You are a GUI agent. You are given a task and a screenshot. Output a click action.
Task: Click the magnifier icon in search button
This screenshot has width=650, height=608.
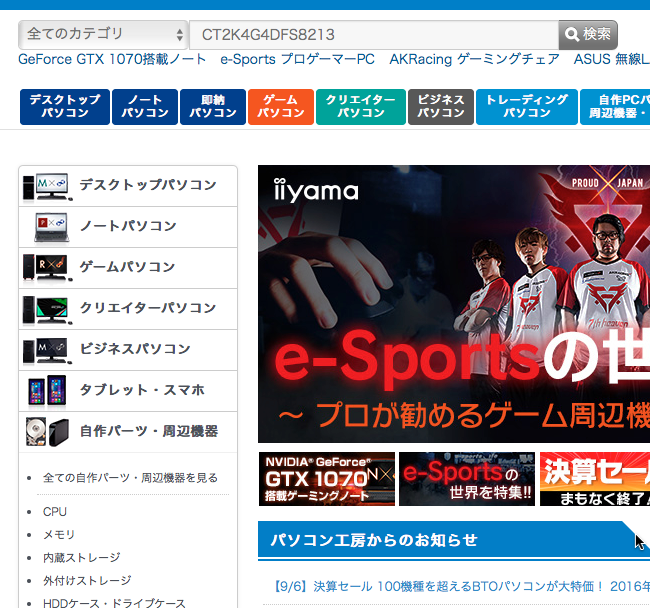click(x=572, y=34)
